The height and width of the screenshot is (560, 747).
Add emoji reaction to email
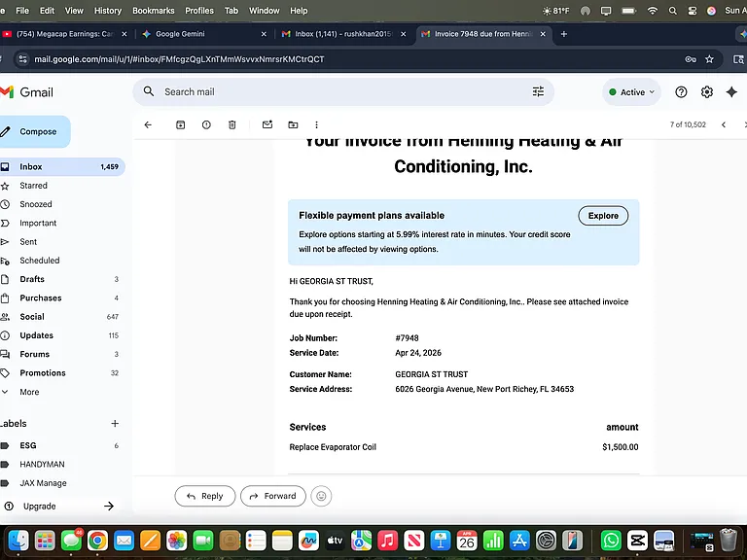point(321,496)
